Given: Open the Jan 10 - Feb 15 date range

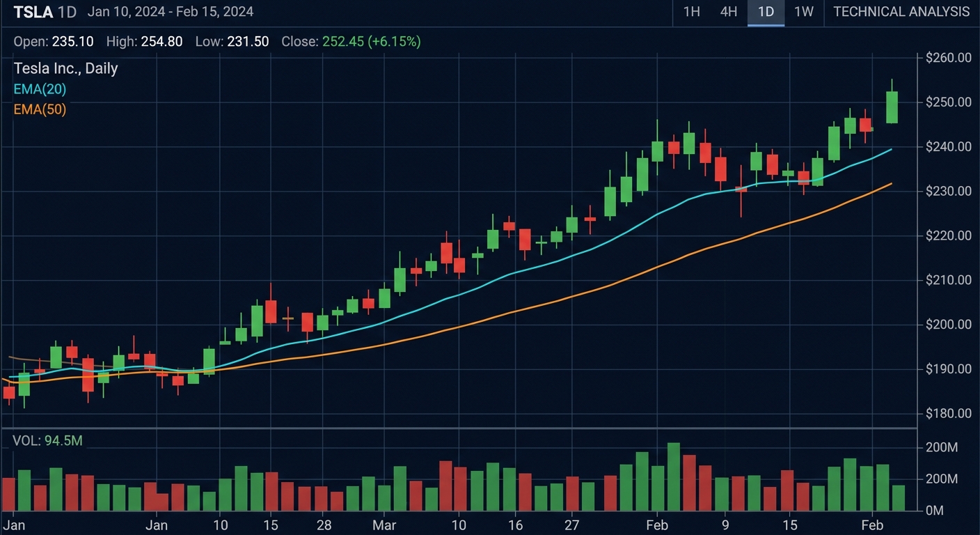Looking at the screenshot, I should tap(171, 12).
